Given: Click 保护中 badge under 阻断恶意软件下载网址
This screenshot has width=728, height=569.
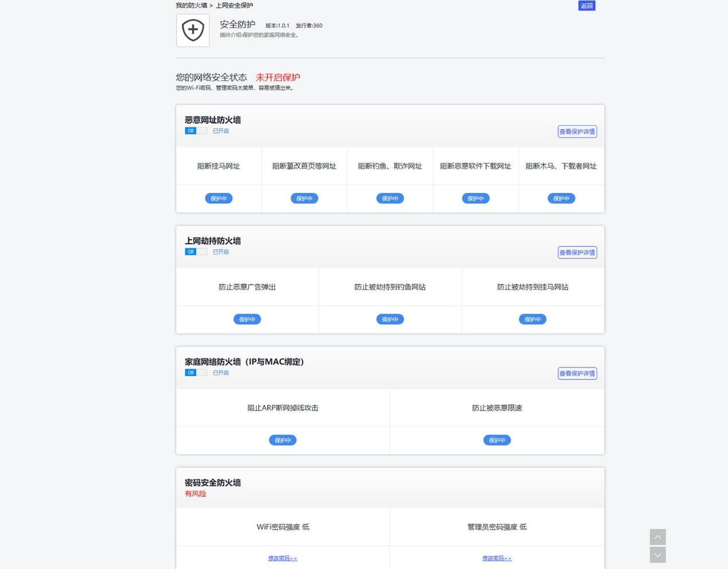Looking at the screenshot, I should (x=476, y=199).
